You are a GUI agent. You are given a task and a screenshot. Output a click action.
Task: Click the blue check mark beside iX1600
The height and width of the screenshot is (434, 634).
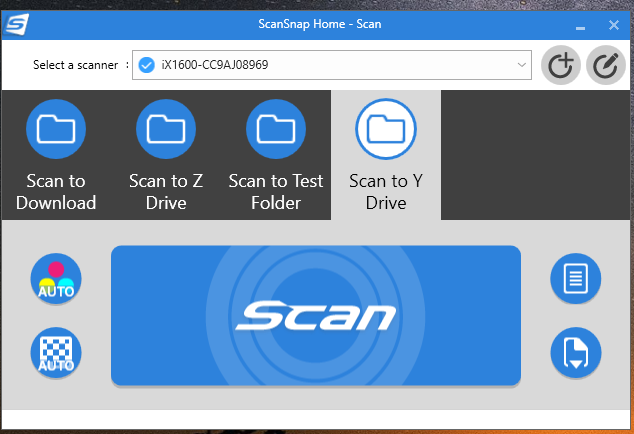(x=146, y=65)
